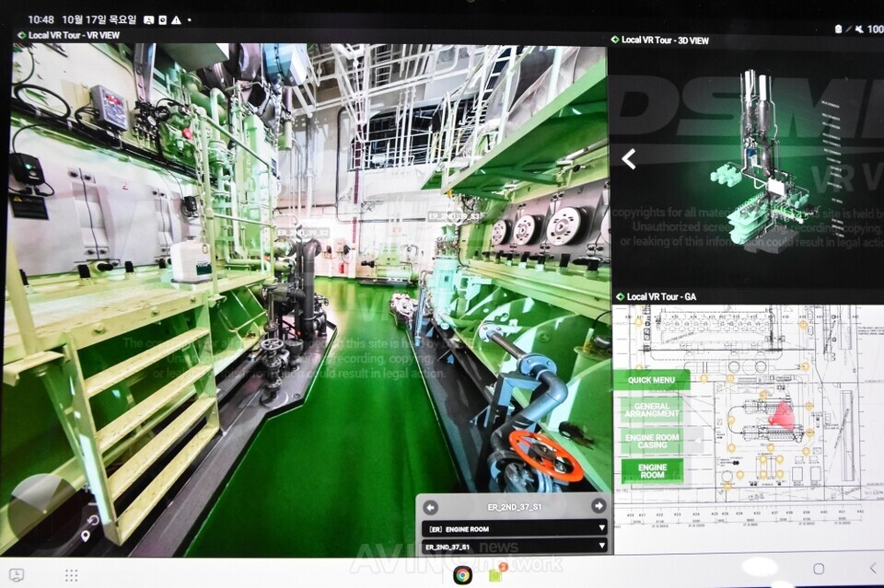Select ENGINE ROOM CASING in quick menu
Image resolution: width=884 pixels, height=588 pixels.
[x=652, y=441]
